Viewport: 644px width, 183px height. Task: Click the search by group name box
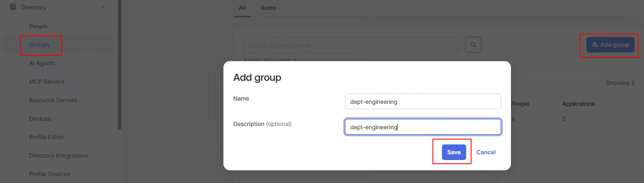[353, 45]
